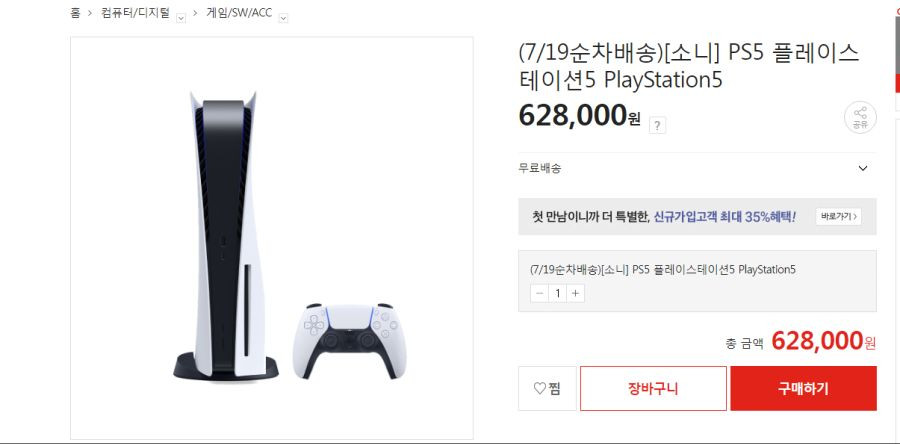Click the red 구매하기 buy button
This screenshot has width=900, height=444.
click(803, 388)
